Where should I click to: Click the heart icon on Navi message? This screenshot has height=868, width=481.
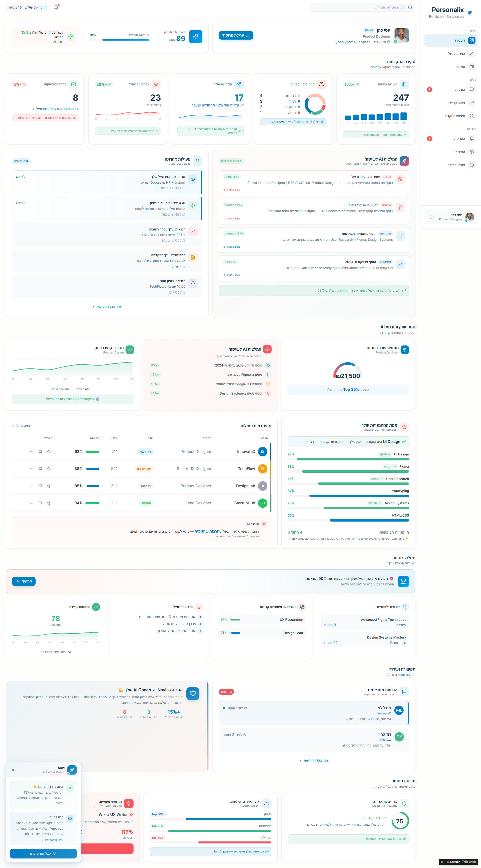coord(193,693)
